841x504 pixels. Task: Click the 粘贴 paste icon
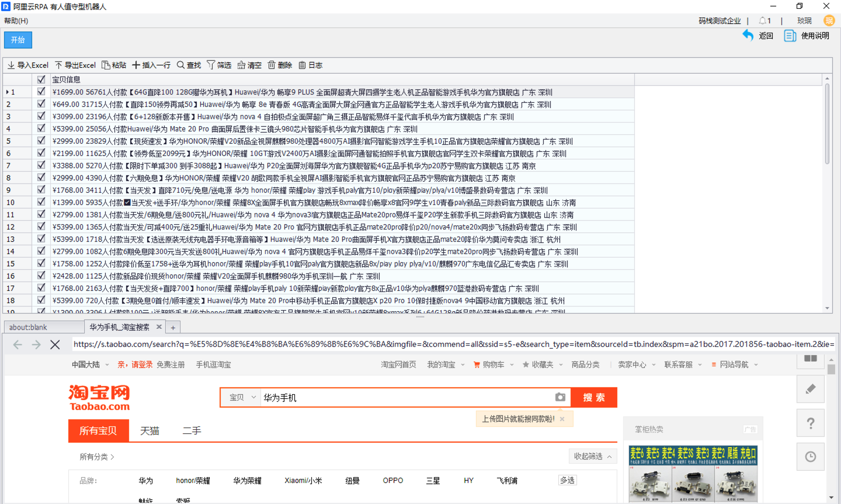point(106,65)
